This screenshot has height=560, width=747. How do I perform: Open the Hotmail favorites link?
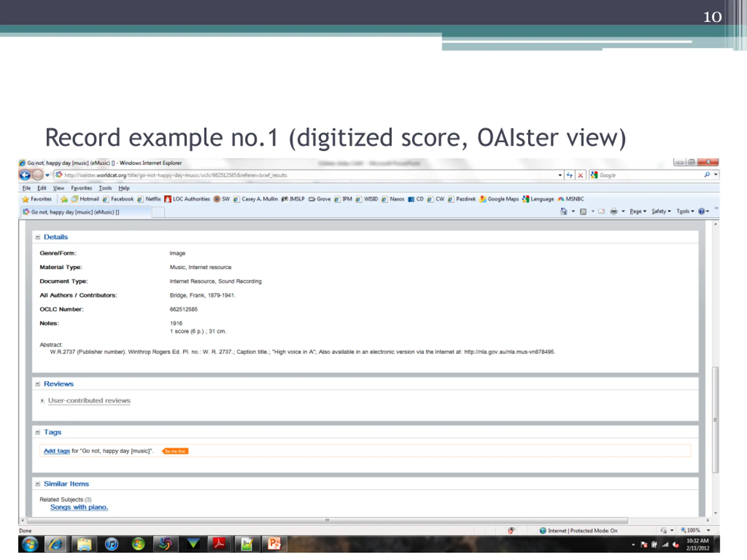click(85, 199)
